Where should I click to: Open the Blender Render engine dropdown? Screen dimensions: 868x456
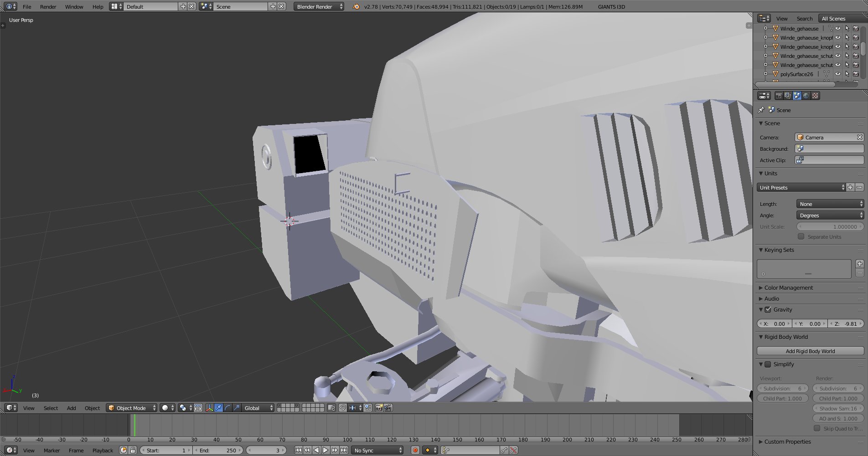[x=318, y=6]
